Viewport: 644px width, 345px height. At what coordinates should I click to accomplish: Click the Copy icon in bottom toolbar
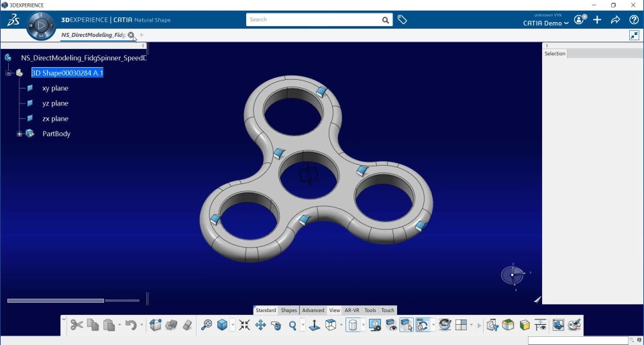pyautogui.click(x=93, y=326)
